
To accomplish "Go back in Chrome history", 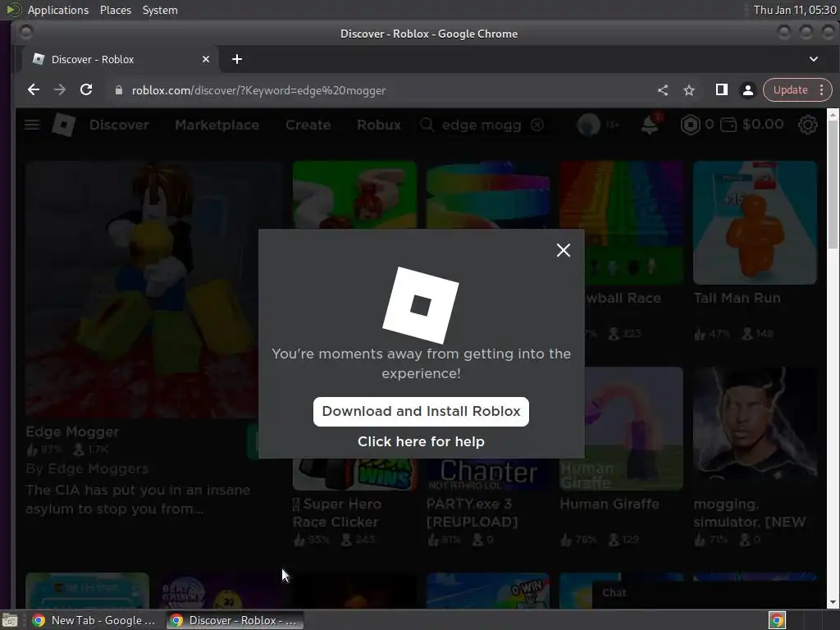I will [x=33, y=90].
